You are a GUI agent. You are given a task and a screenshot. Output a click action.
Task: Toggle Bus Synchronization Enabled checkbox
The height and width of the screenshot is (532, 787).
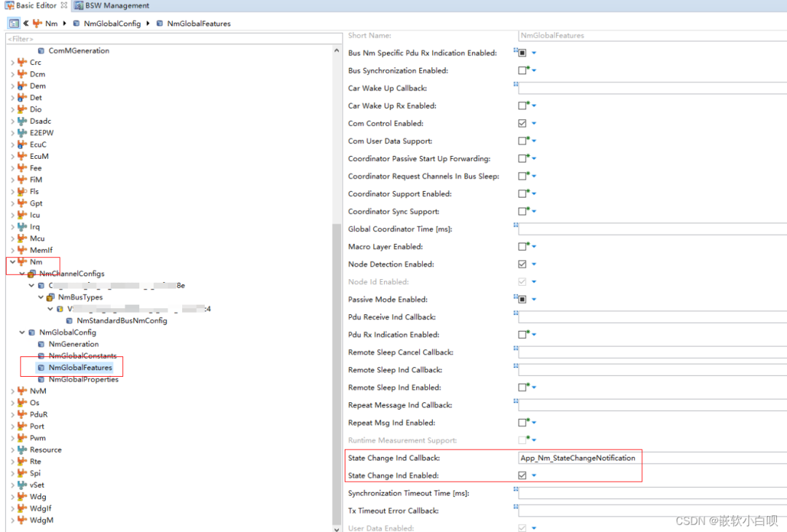(522, 70)
